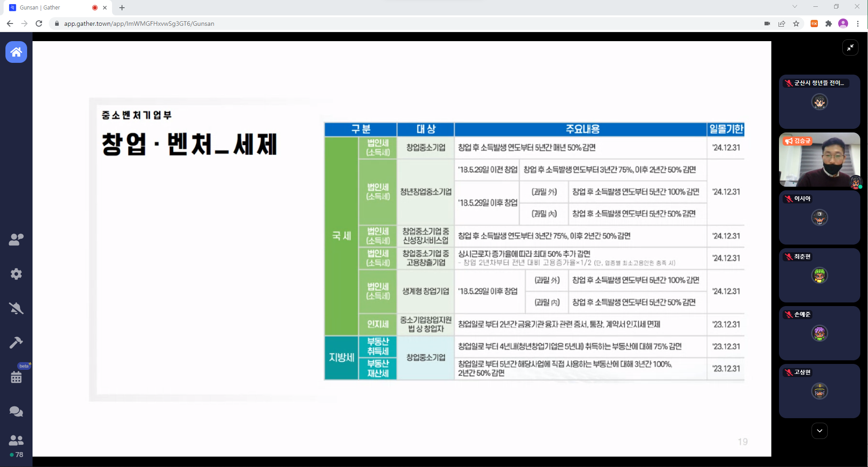Toggle the muted notifications bell icon
Screen dimensions: 868x467
[x=16, y=308]
